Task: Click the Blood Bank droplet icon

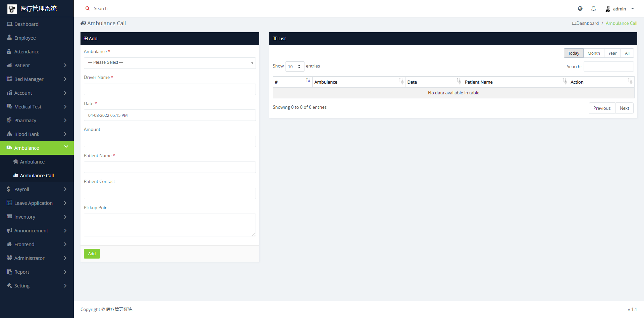Action: click(x=9, y=134)
